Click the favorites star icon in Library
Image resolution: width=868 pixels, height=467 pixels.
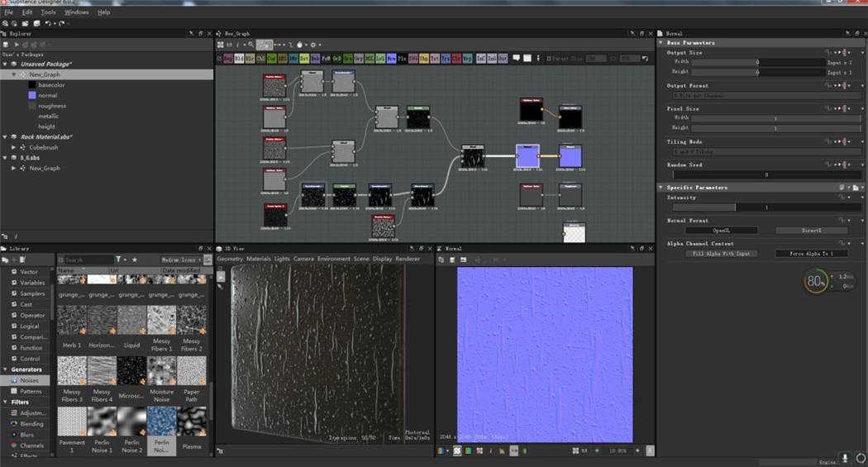point(135,260)
